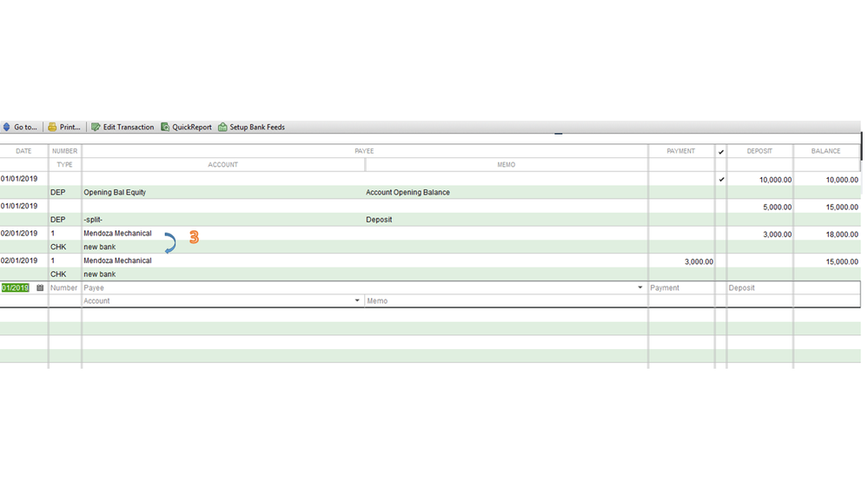The height and width of the screenshot is (488, 868).
Task: Toggle cleared checkmark on Opening Balance row
Action: click(721, 179)
